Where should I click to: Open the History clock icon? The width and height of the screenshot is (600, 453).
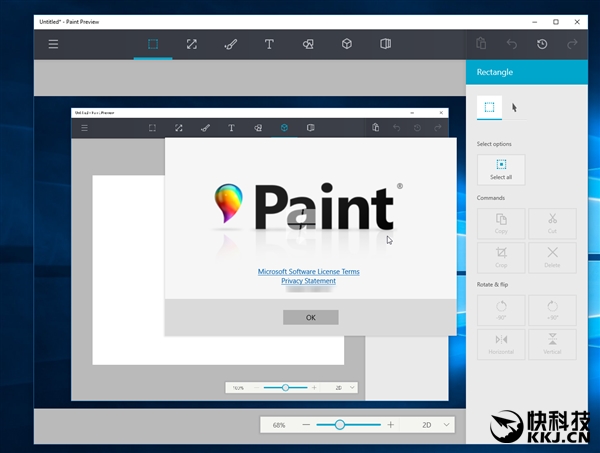click(x=542, y=44)
